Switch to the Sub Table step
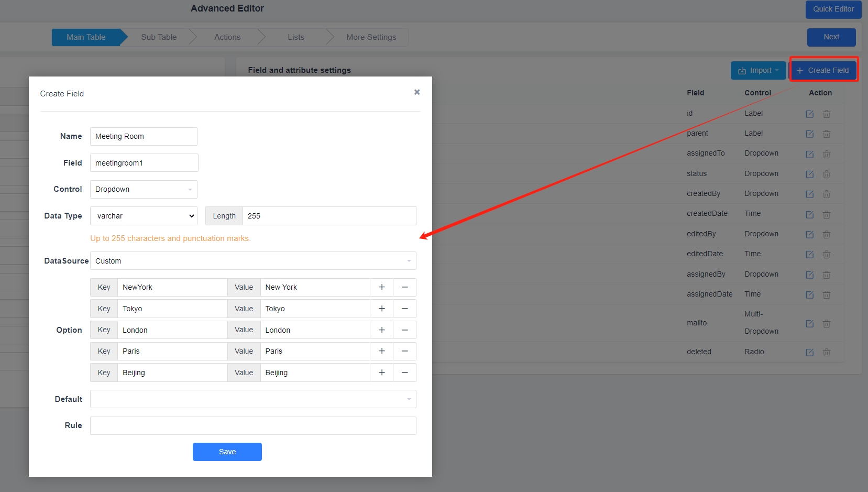The image size is (868, 492). pos(159,37)
